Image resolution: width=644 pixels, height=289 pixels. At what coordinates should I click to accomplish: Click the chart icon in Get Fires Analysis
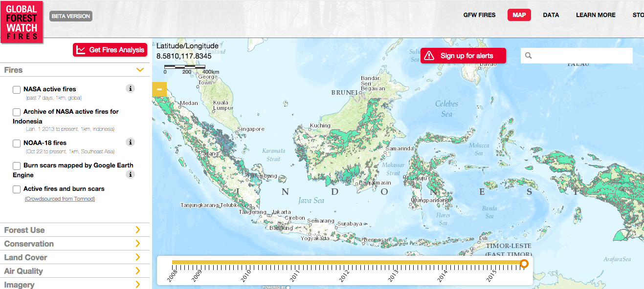point(81,50)
